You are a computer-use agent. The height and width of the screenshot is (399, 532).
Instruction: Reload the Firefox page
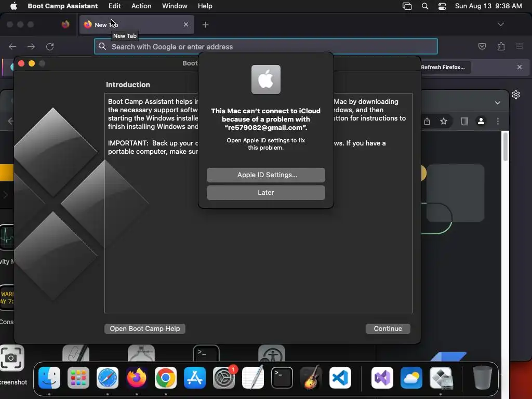click(50, 46)
